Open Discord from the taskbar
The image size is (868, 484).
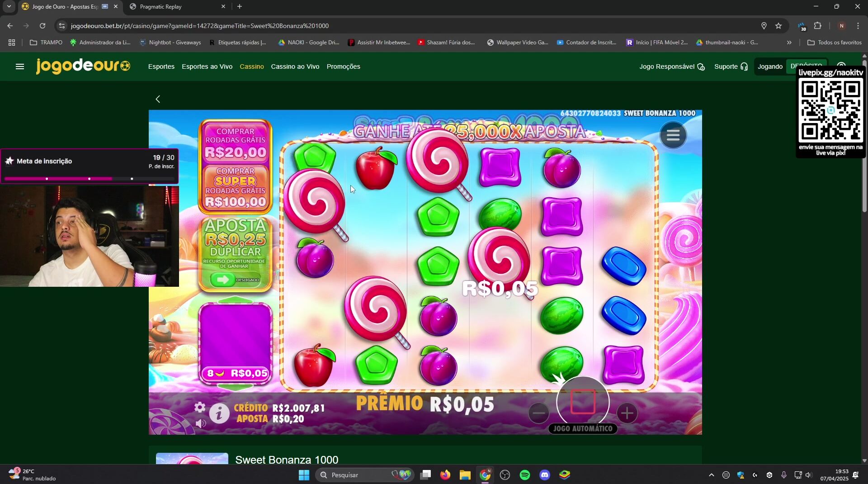coord(545,475)
